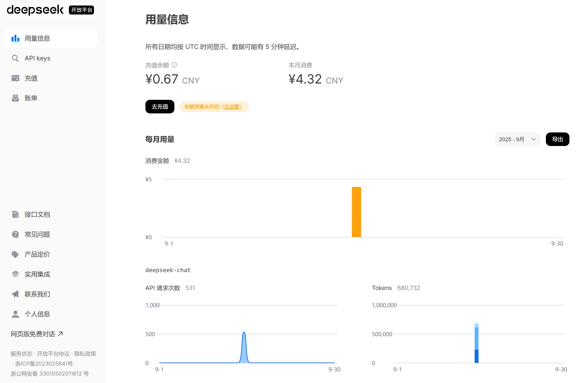588x383 pixels.
Task: Click the chevron arrow in month selector
Action: [x=533, y=139]
